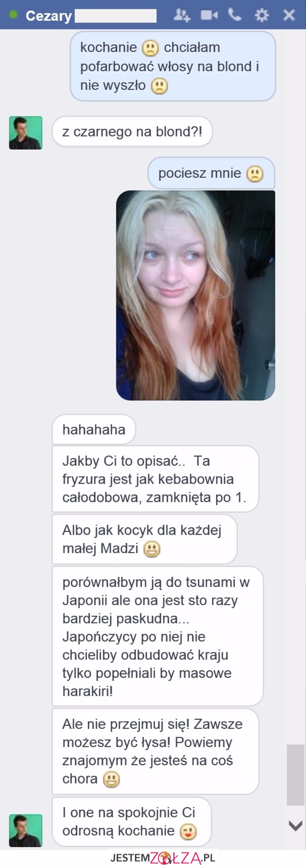Click kiss emoji after 'odrosną kochanie'
The width and height of the screenshot is (306, 868).
tap(188, 832)
